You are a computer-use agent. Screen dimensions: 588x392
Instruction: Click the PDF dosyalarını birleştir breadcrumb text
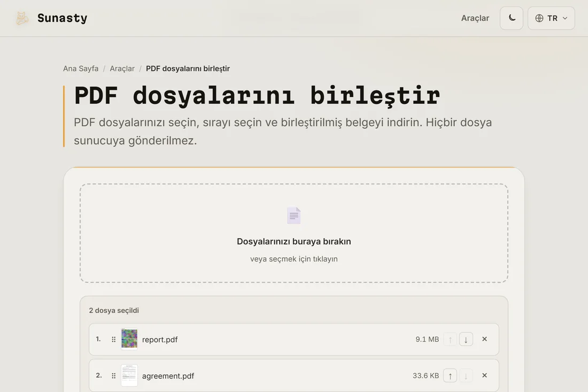coord(188,68)
